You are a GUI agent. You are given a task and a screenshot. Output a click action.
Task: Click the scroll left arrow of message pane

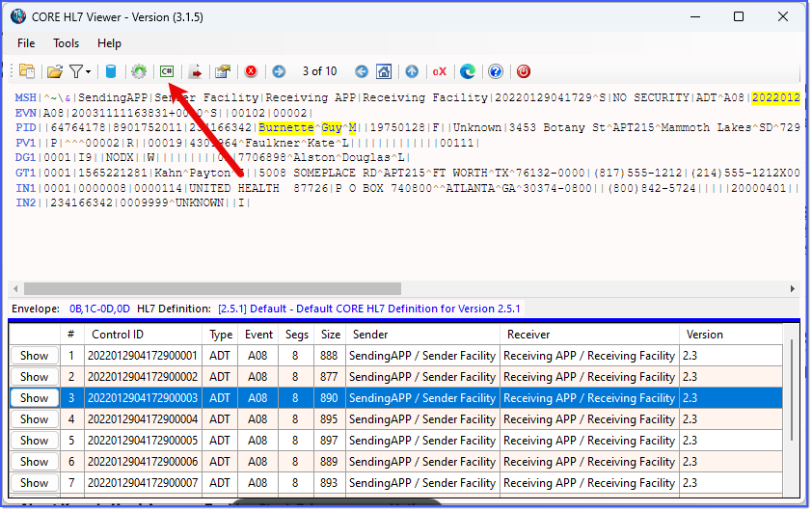(x=15, y=288)
